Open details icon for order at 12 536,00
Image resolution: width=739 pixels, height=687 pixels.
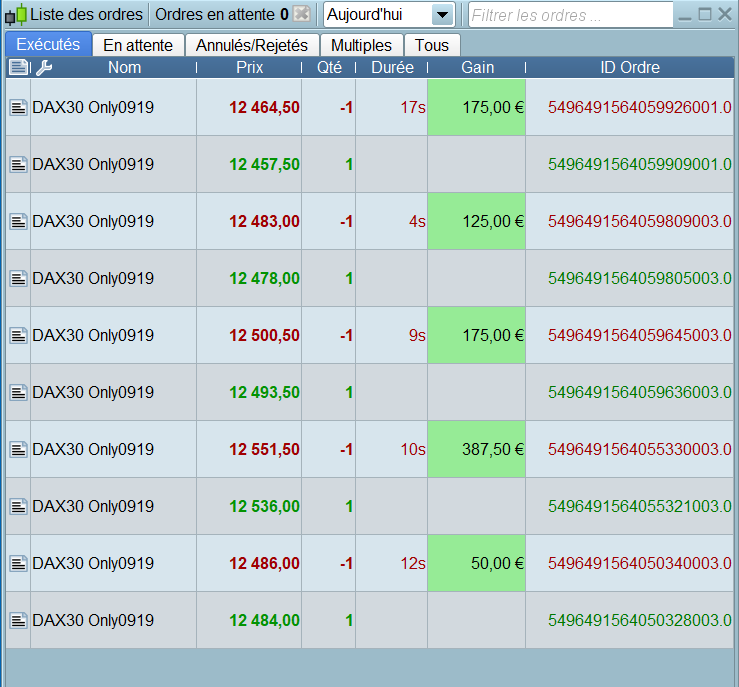pos(18,507)
